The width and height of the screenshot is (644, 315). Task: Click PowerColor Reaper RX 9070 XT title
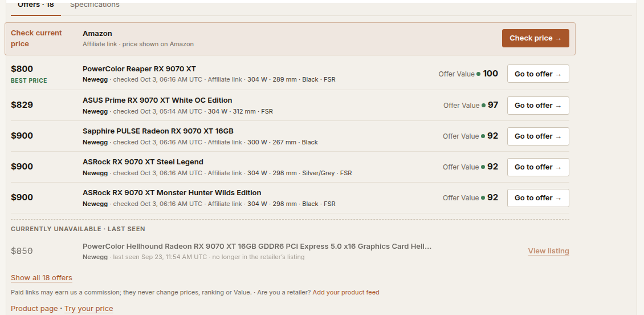click(x=139, y=68)
